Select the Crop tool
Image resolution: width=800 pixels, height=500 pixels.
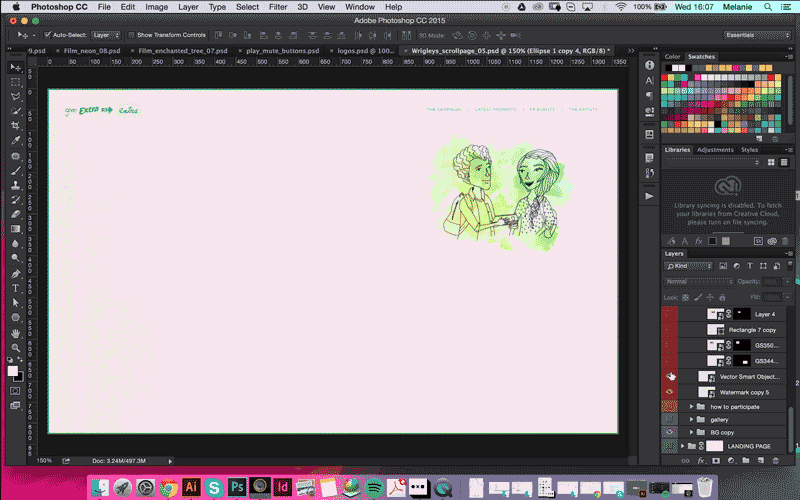tap(16, 126)
